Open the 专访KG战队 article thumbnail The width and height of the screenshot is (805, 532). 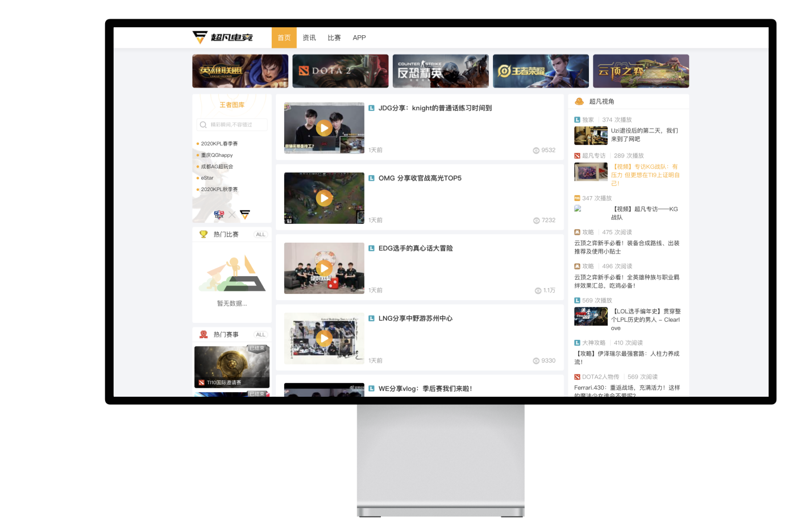click(x=591, y=172)
